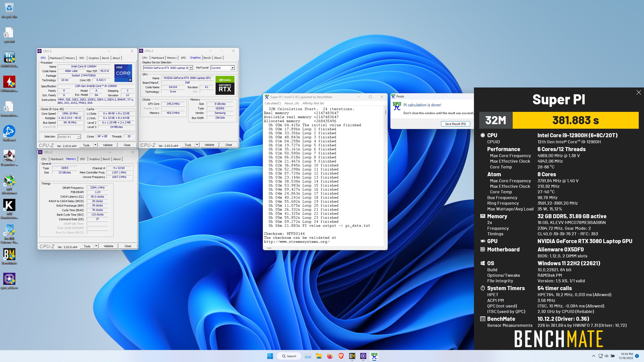The height and width of the screenshot is (362, 644).
Task: Open About tab in CPU-Z Graphics window
Action: tap(218, 58)
